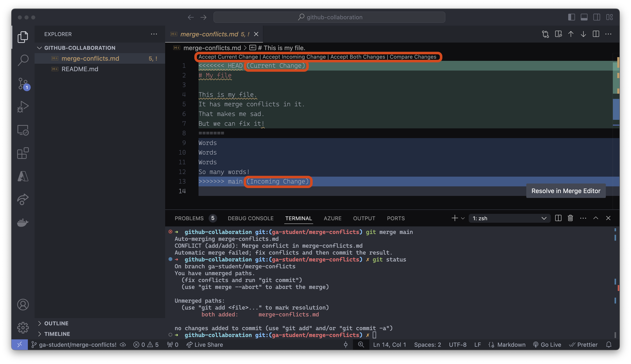Toggle the Primary Side Bar layout control
631x364 pixels.
click(x=572, y=17)
